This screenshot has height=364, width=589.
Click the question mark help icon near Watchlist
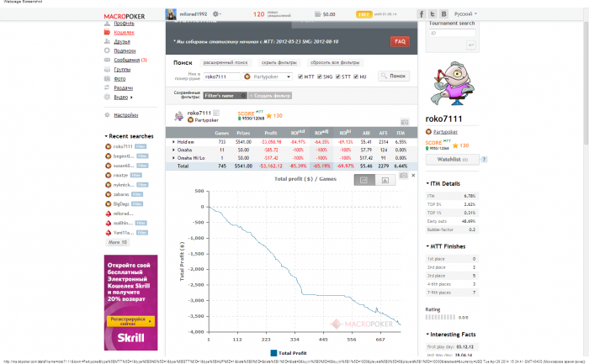[x=484, y=160]
